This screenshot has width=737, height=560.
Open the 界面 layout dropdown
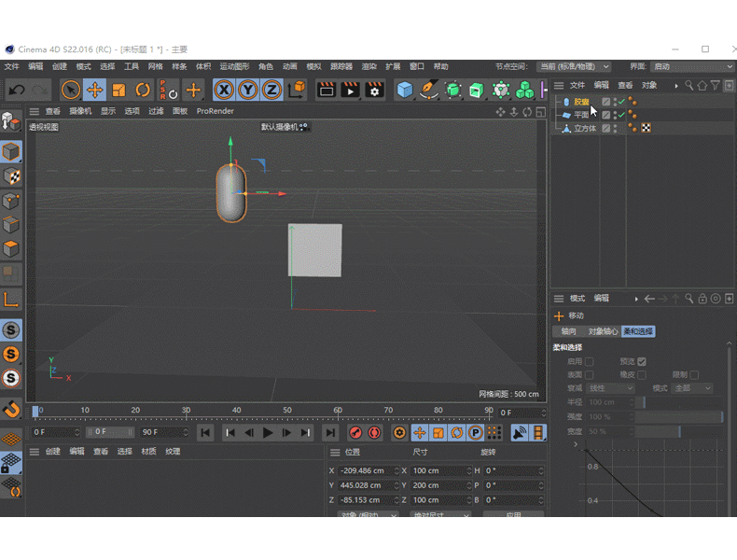click(x=692, y=67)
